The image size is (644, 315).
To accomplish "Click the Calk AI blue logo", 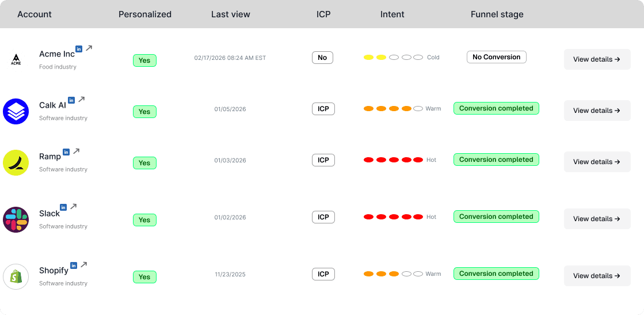I will 16,112.
